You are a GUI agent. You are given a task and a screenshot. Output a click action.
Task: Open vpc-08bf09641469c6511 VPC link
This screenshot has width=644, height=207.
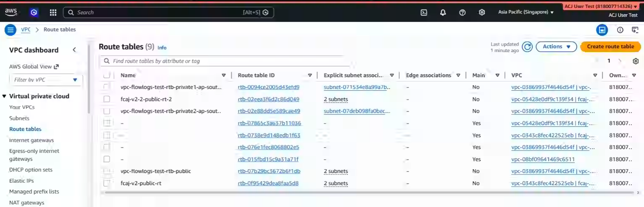click(x=543, y=159)
